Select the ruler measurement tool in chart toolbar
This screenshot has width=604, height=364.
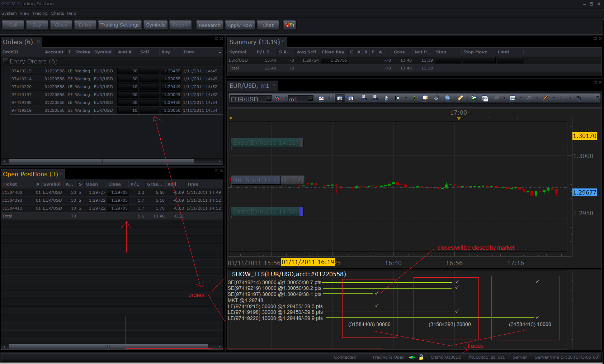coord(461,98)
